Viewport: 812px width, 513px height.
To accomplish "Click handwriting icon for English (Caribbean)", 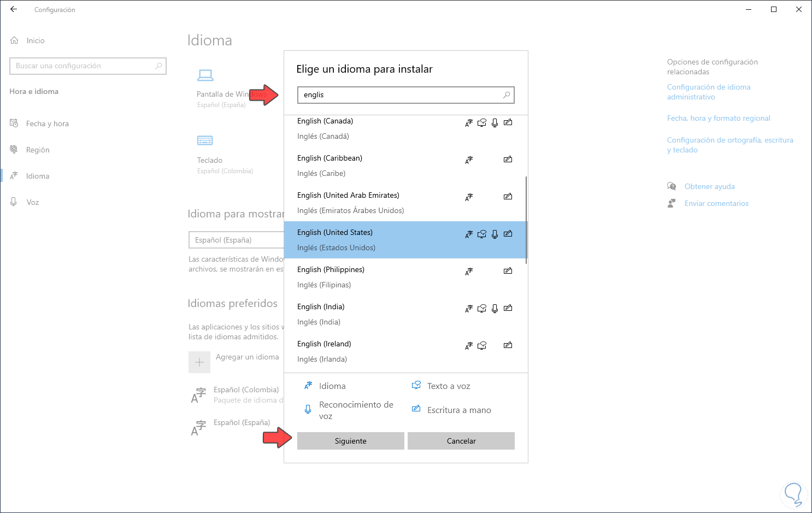I will click(x=508, y=160).
